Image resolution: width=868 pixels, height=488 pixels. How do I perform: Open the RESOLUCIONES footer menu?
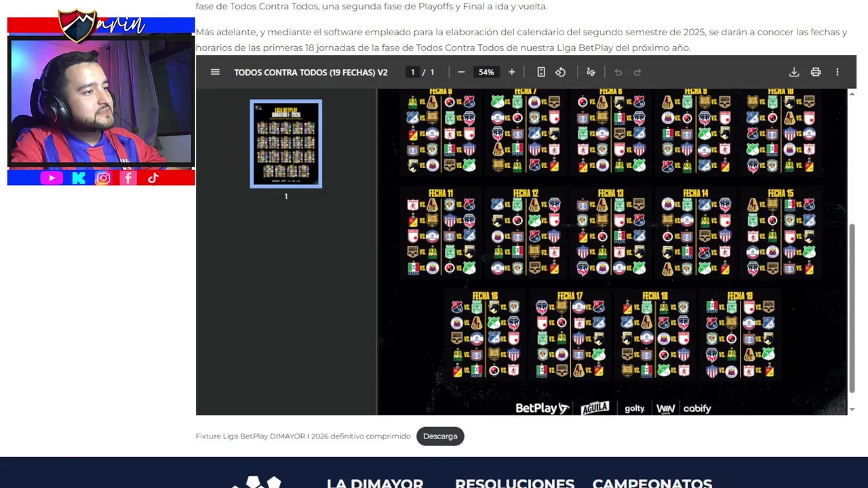click(515, 483)
